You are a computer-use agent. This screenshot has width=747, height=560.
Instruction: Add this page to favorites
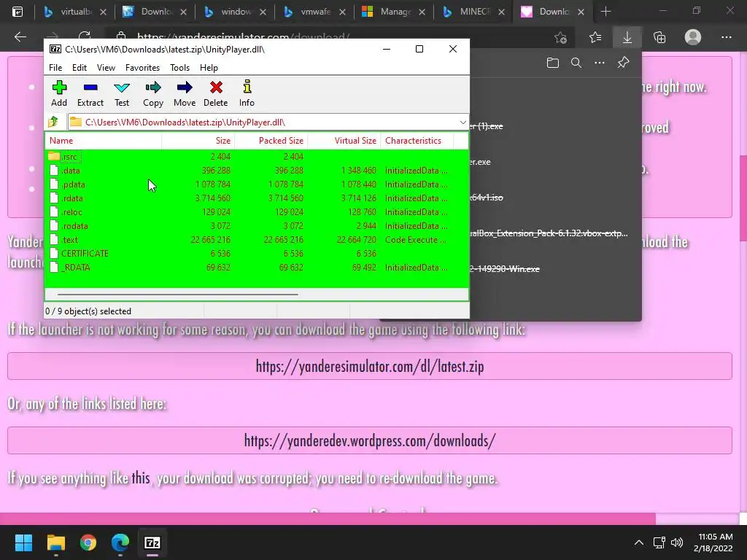pos(561,37)
